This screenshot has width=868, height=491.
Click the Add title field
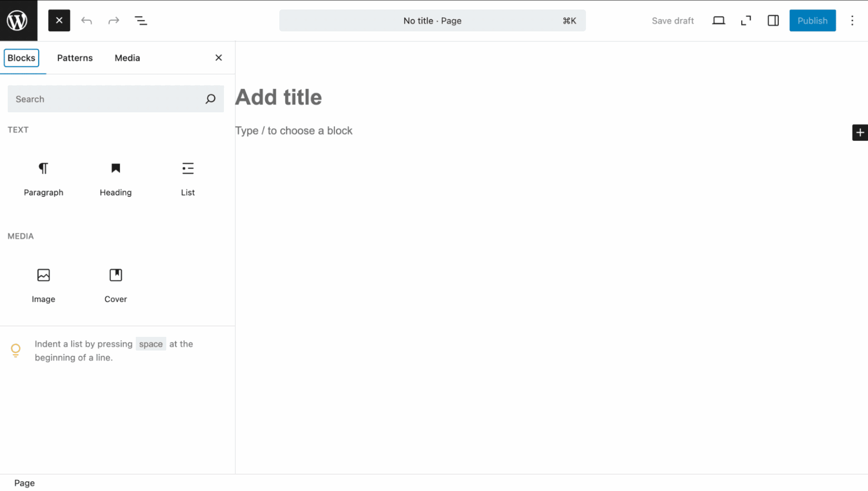278,97
